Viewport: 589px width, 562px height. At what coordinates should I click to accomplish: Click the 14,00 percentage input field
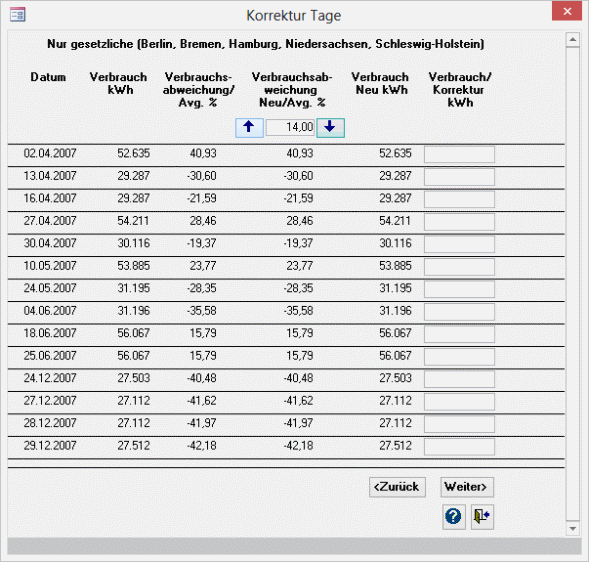(x=290, y=127)
